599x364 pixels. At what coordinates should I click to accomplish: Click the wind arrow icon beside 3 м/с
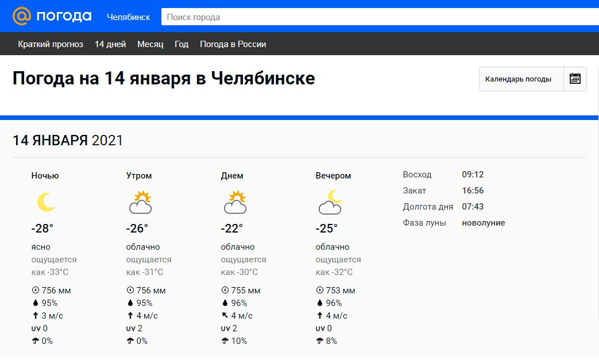click(x=36, y=316)
